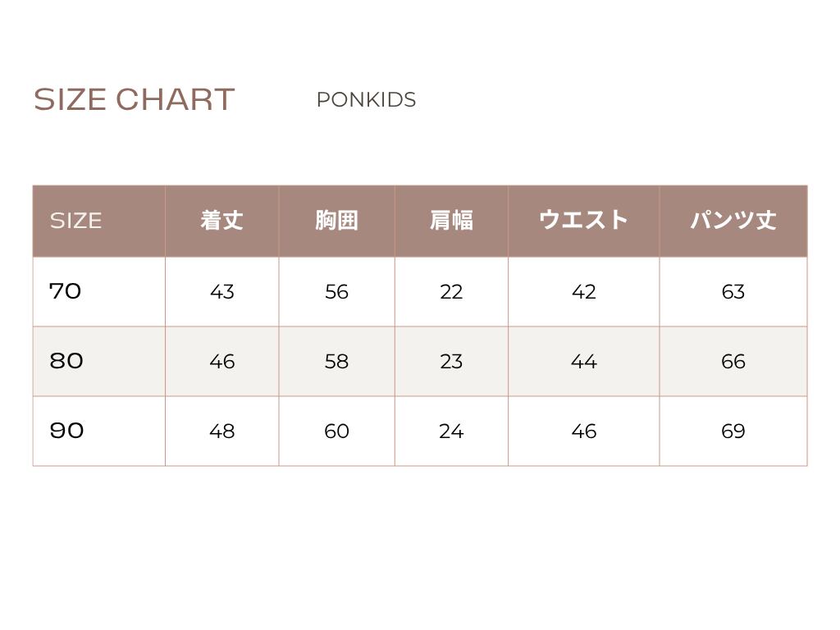Click the 着丈 value 48
Viewport: 840px width, 630px height.
pos(221,431)
